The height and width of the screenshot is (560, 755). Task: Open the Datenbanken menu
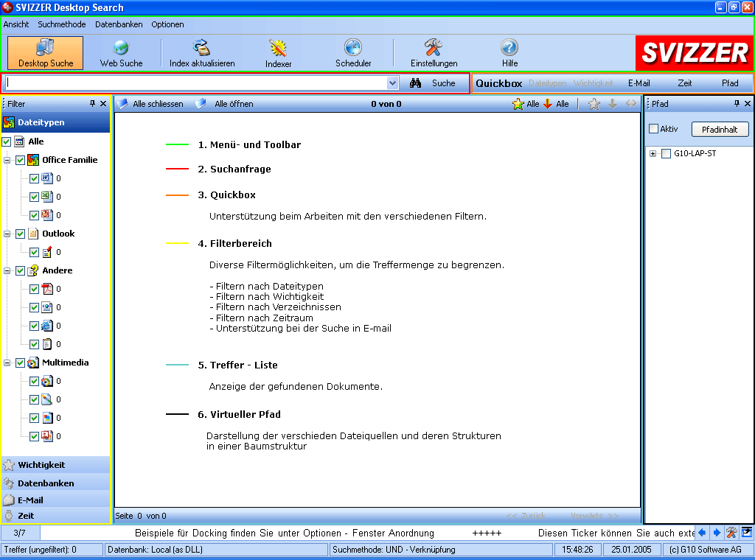coord(119,24)
